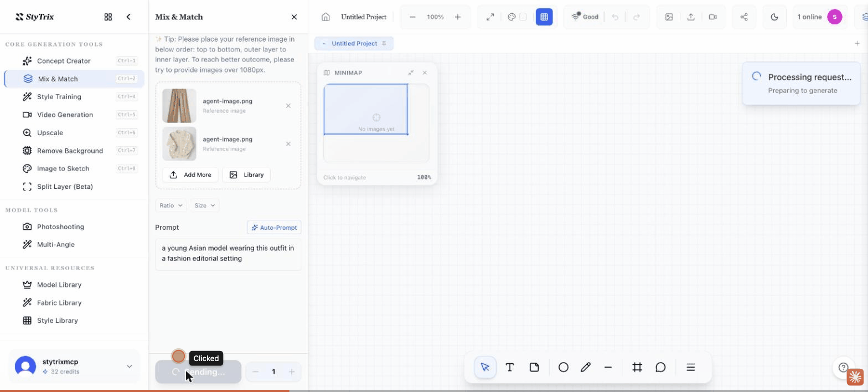Toggle the background color swatch box
Viewport: 868px width, 392px height.
[x=523, y=17]
